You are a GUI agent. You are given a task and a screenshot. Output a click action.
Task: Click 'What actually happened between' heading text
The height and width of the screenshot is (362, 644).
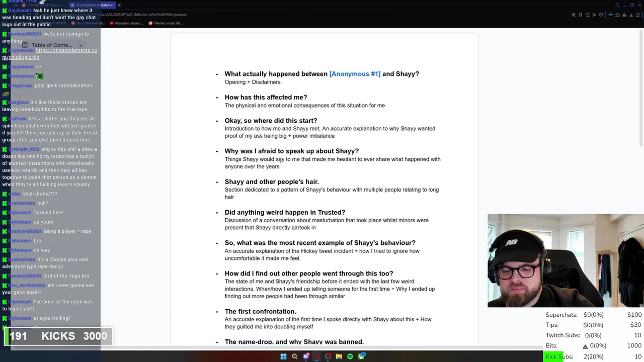(x=276, y=74)
